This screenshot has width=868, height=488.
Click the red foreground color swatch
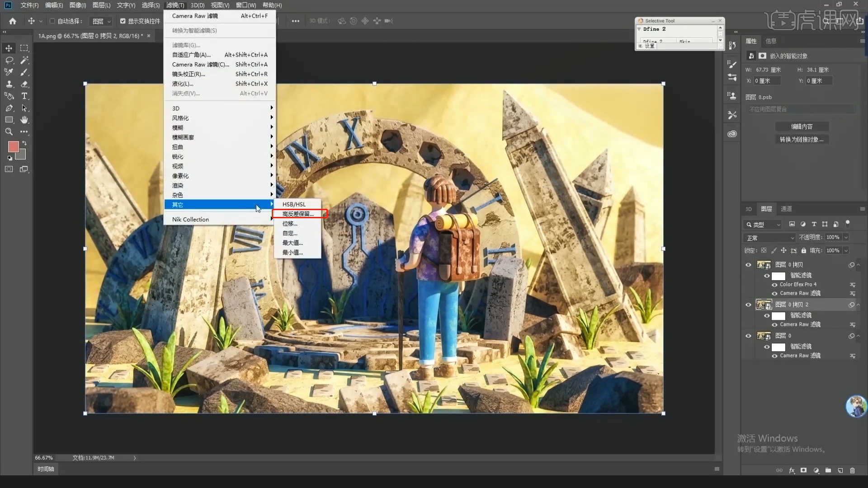coord(13,146)
